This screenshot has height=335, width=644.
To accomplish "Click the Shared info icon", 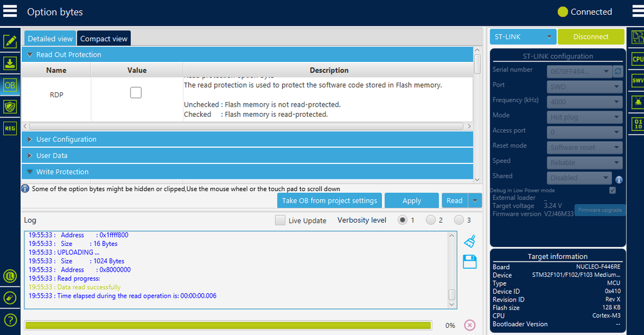I will click(x=619, y=179).
